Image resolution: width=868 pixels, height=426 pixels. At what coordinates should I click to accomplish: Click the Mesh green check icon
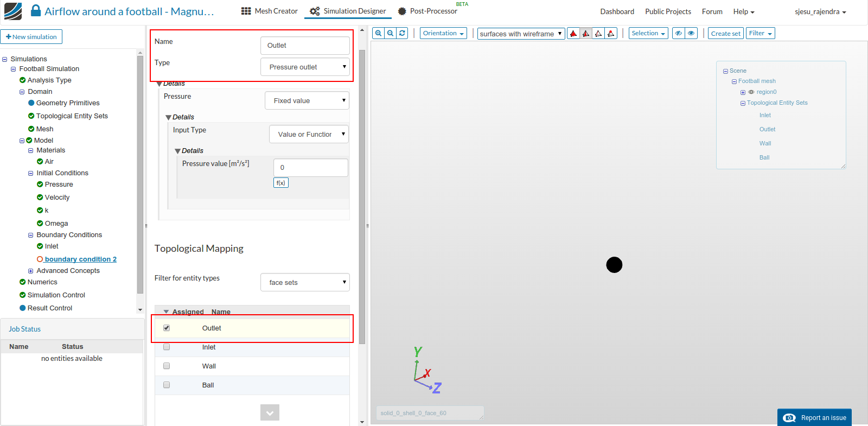pos(31,129)
